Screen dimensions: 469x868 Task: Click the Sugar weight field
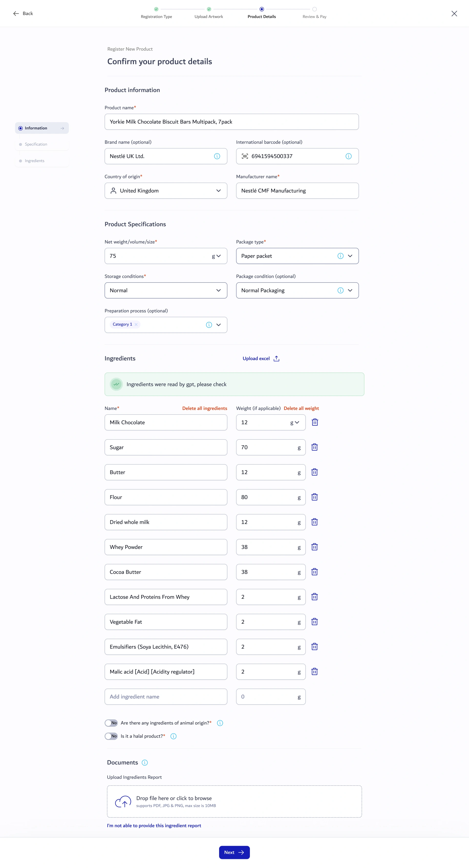pyautogui.click(x=271, y=448)
